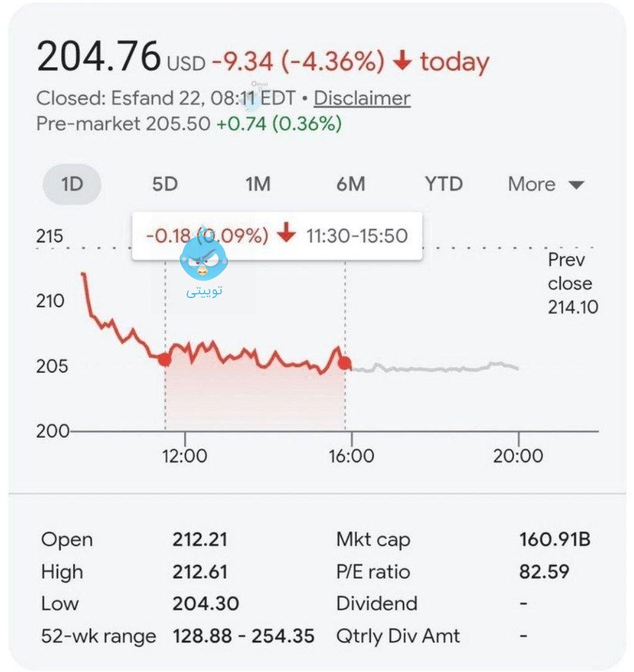Screen dimensions: 634x672
Task: Click the Mkt cap value 160.91B
Action: click(x=554, y=539)
